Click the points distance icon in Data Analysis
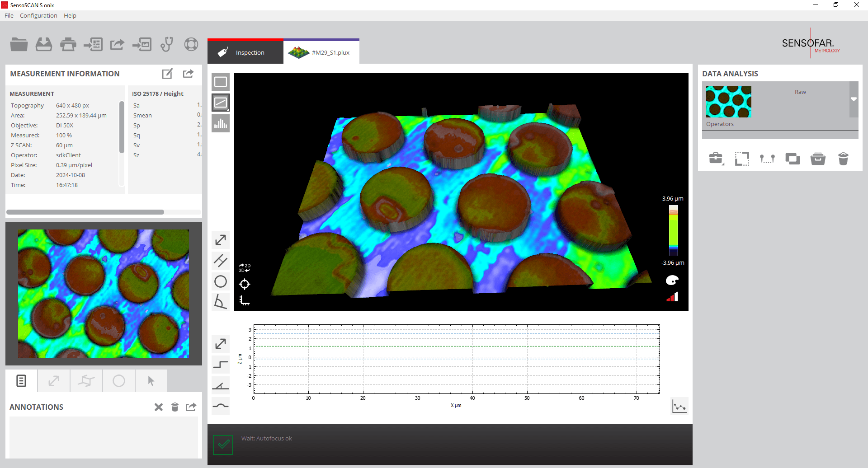Screen dimensions: 868x468 pos(767,159)
